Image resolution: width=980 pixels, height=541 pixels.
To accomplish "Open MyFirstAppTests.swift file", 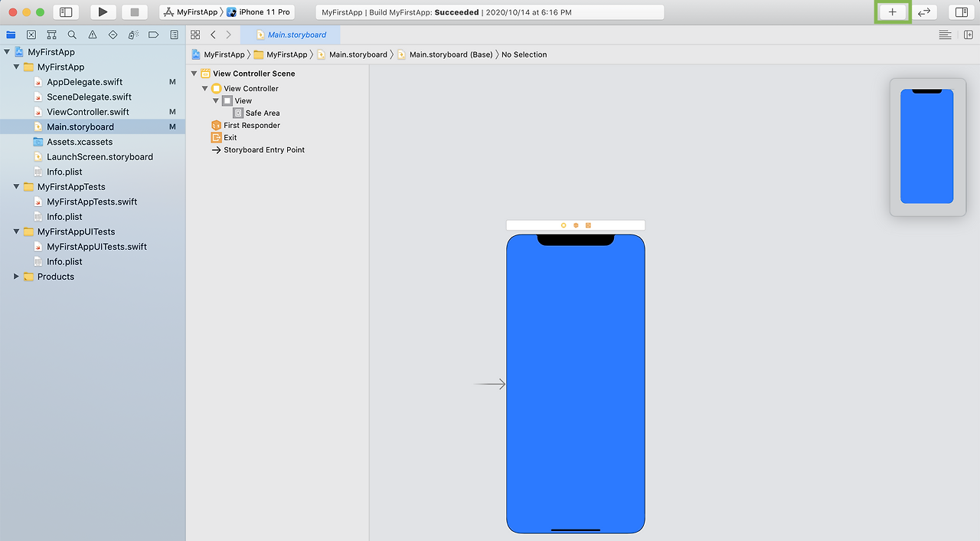I will [x=92, y=202].
